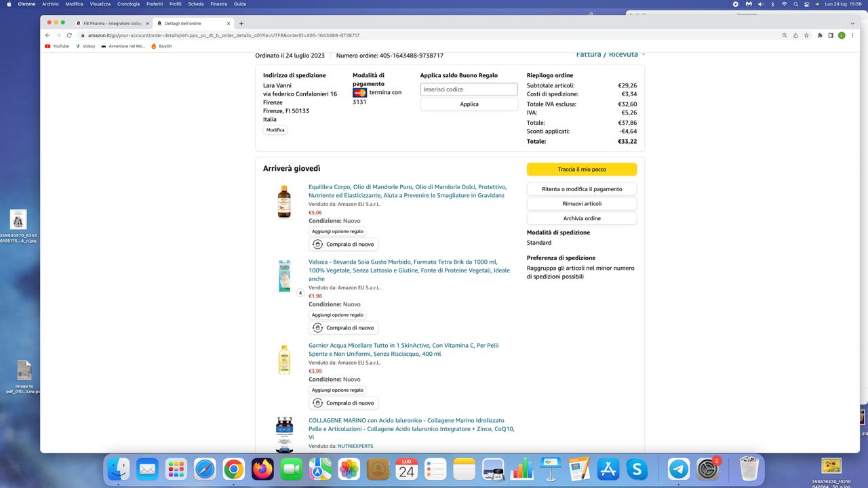Click Compralo di nuovo for Valsoia drink
The image size is (868, 488).
[x=344, y=328]
